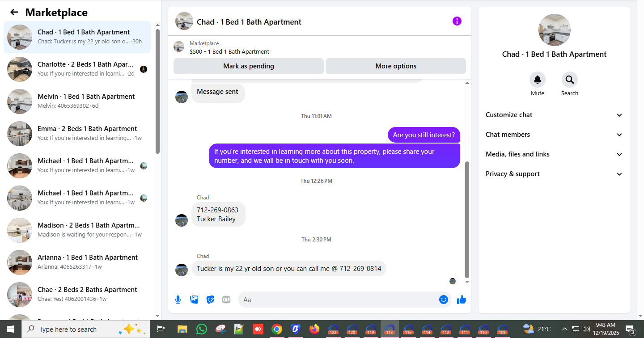Viewport: 644px width, 338px height.
Task: Open the sticker picker icon
Action: (210, 300)
